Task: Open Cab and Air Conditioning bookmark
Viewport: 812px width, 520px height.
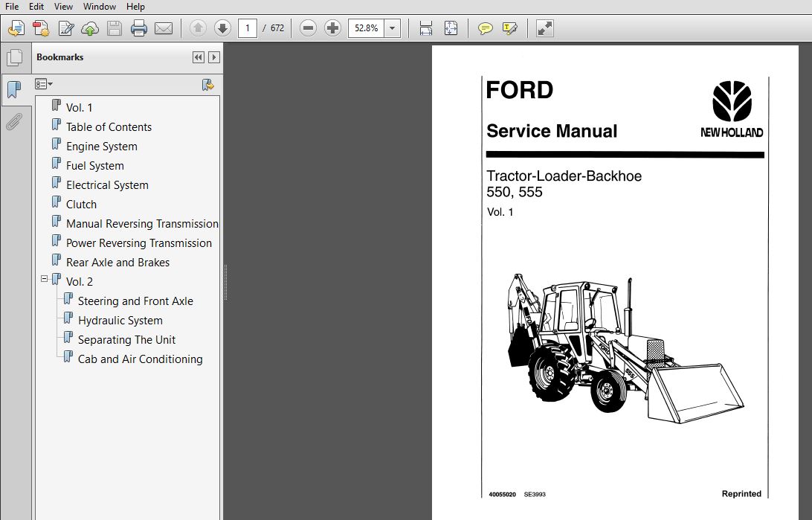Action: 141,359
